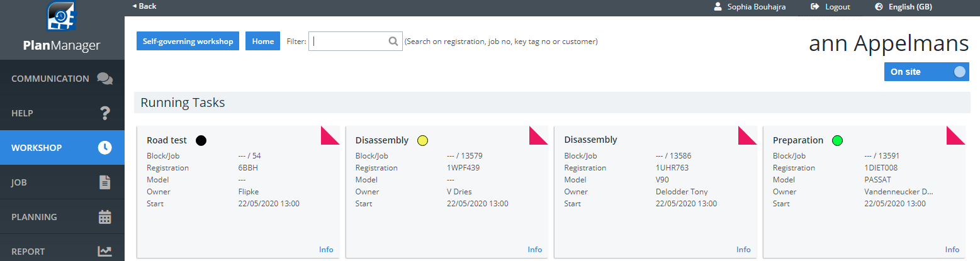Click pink corner flag on job 13586 card
Viewport: 980px width, 261px height.
pos(747,136)
